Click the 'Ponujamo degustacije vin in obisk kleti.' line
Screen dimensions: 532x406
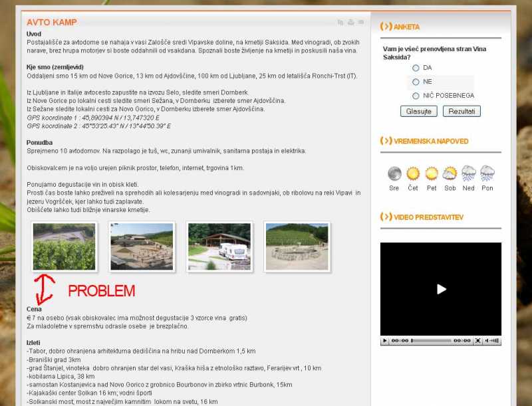pos(82,184)
